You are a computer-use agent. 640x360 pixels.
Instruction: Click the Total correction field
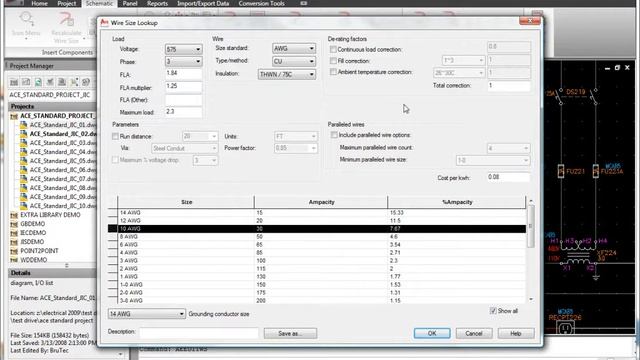pyautogui.click(x=509, y=86)
